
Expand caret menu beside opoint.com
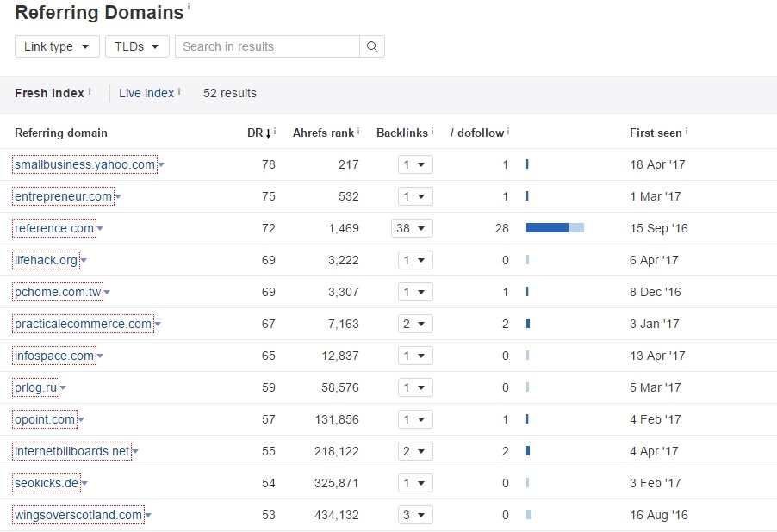click(81, 420)
